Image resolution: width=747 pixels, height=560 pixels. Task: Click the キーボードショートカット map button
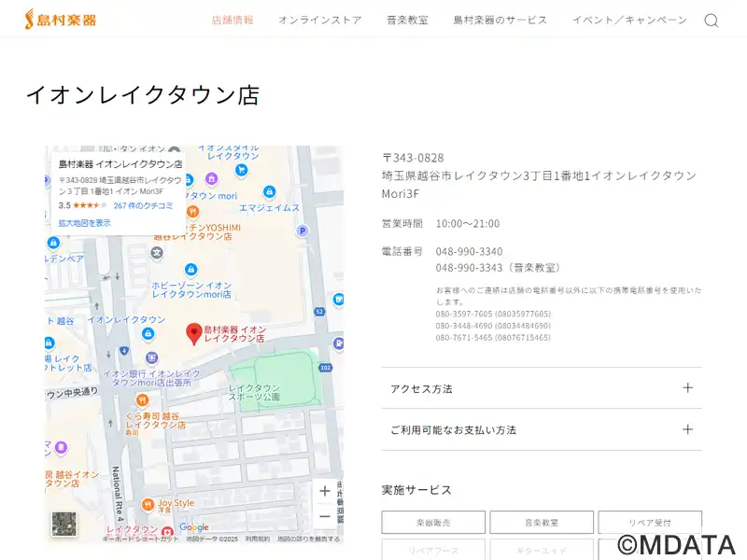(141, 539)
